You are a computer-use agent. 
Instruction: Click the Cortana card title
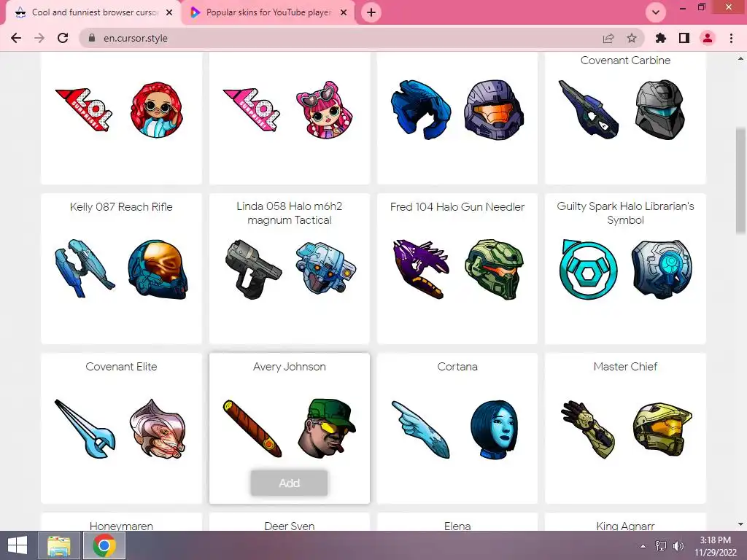(457, 367)
